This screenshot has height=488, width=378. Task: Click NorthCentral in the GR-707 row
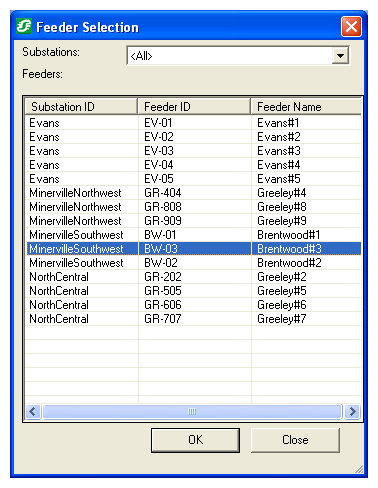[59, 319]
